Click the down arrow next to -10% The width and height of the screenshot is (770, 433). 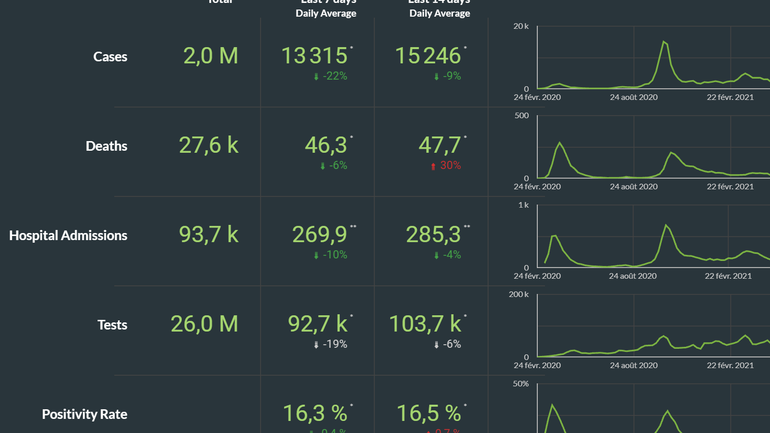coord(317,255)
